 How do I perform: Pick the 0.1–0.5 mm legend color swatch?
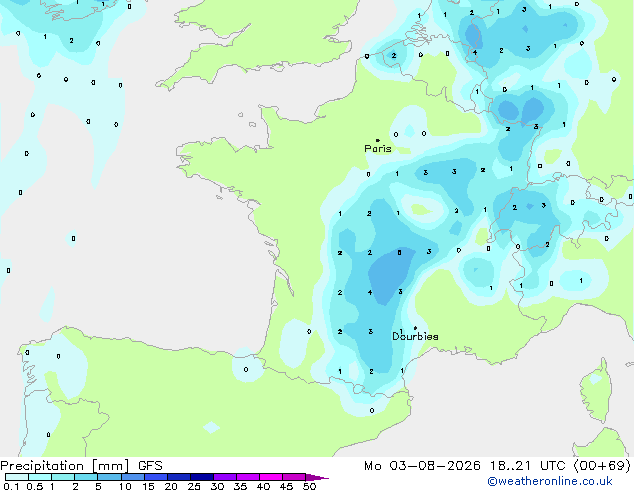17,477
